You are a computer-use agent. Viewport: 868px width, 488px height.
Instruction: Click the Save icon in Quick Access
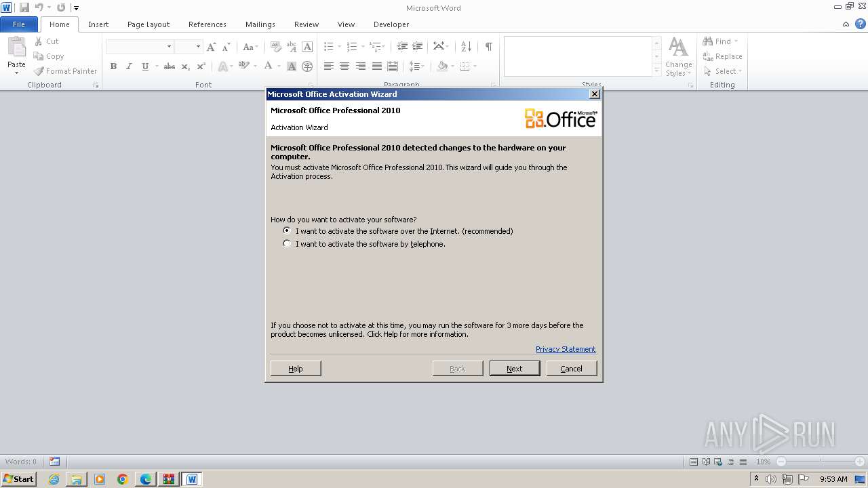pyautogui.click(x=24, y=7)
